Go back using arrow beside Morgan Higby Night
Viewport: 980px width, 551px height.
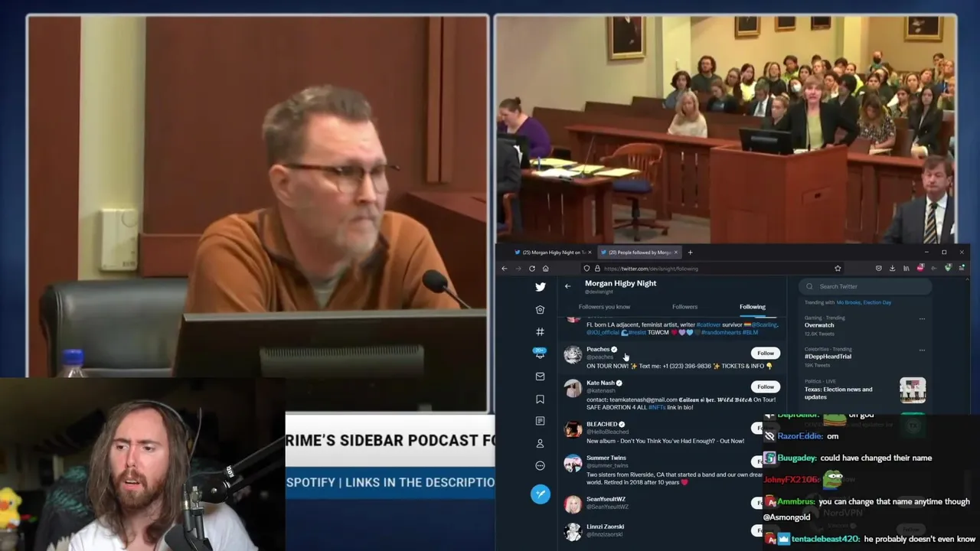(567, 286)
